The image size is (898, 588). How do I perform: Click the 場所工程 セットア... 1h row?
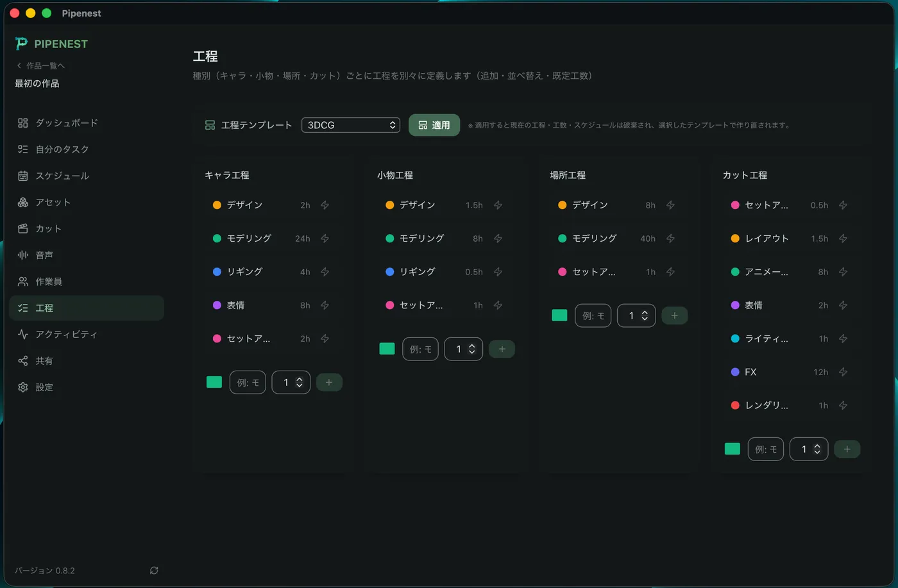tap(619, 272)
